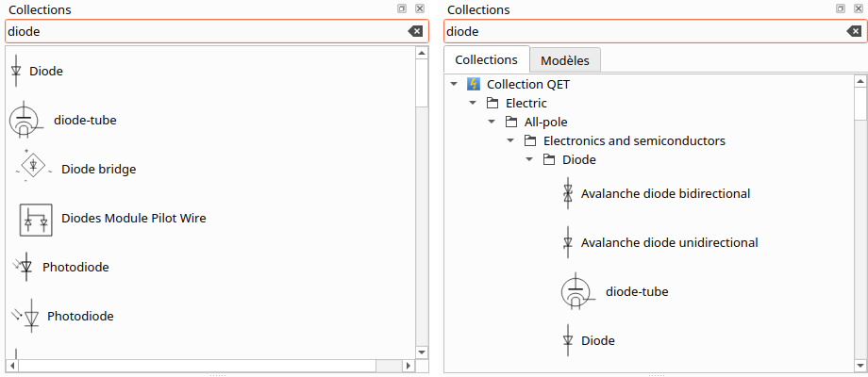The width and height of the screenshot is (868, 377).
Task: Click the Diode folder icon in tree
Action: (548, 159)
